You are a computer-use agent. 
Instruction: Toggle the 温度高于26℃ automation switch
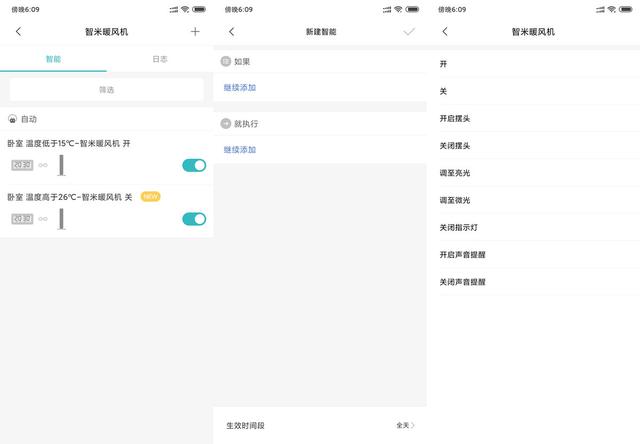click(x=194, y=219)
